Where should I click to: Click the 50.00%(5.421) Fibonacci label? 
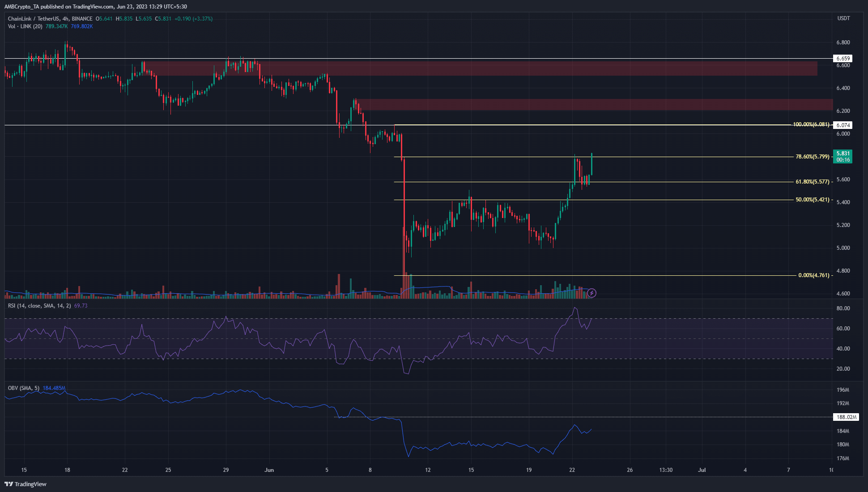pyautogui.click(x=813, y=200)
